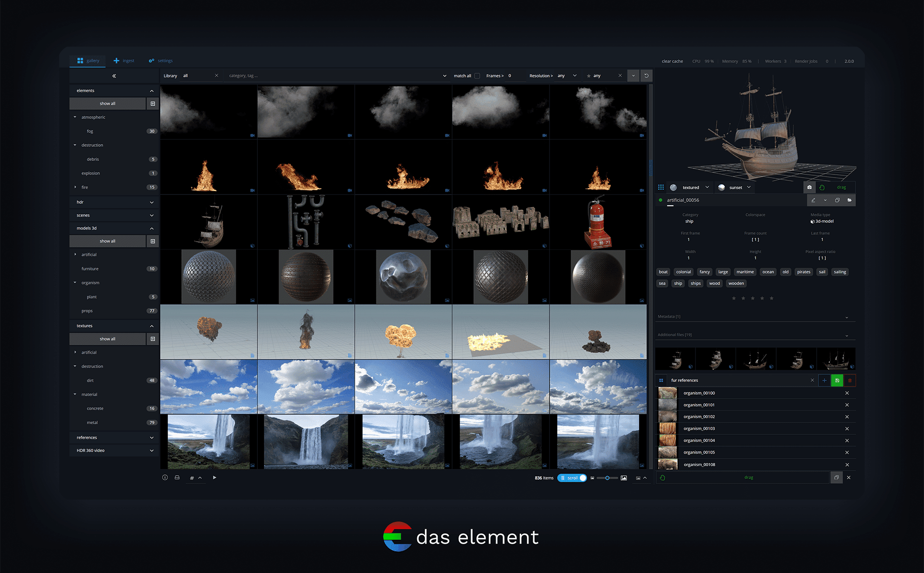Add a new collection with the plus icon
Viewport: 924px width, 573px height.
(x=824, y=380)
